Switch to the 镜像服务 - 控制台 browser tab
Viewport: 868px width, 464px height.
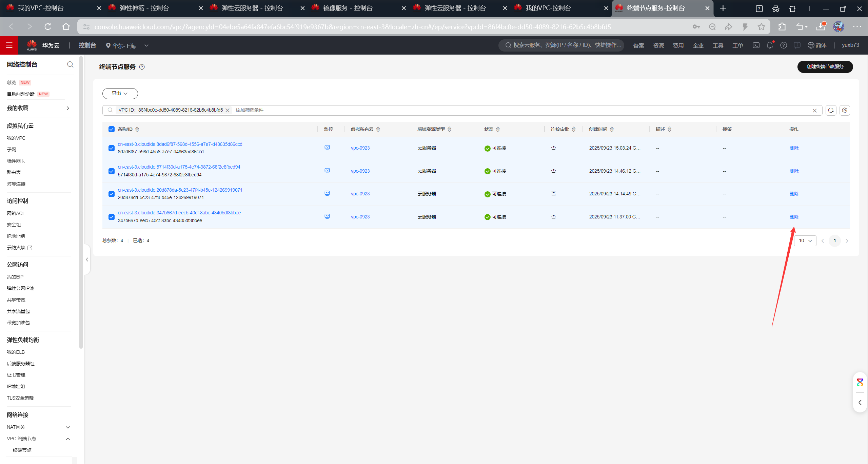[348, 8]
